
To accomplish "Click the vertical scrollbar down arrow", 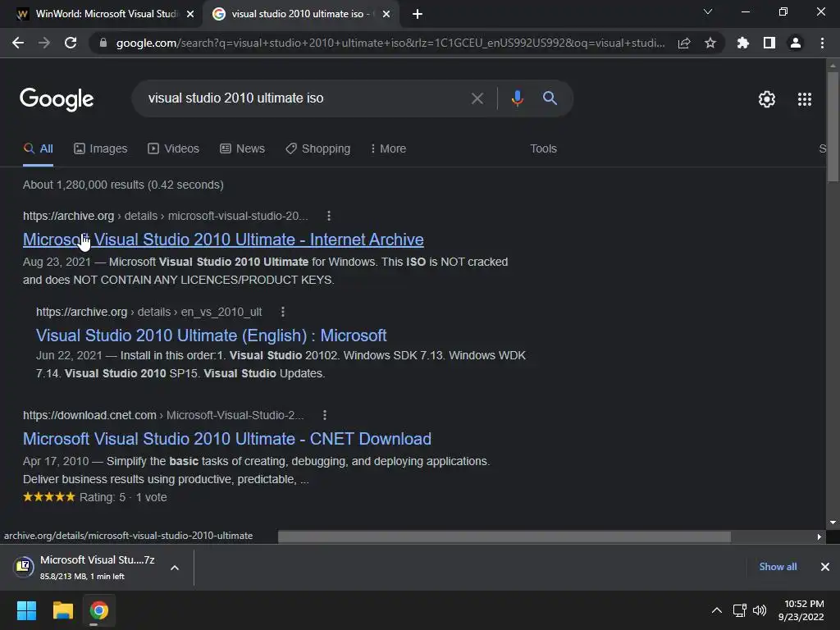I will coord(833,523).
